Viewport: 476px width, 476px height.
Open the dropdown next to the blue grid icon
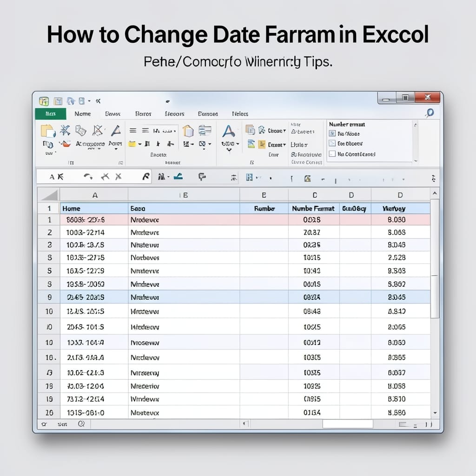(x=258, y=177)
